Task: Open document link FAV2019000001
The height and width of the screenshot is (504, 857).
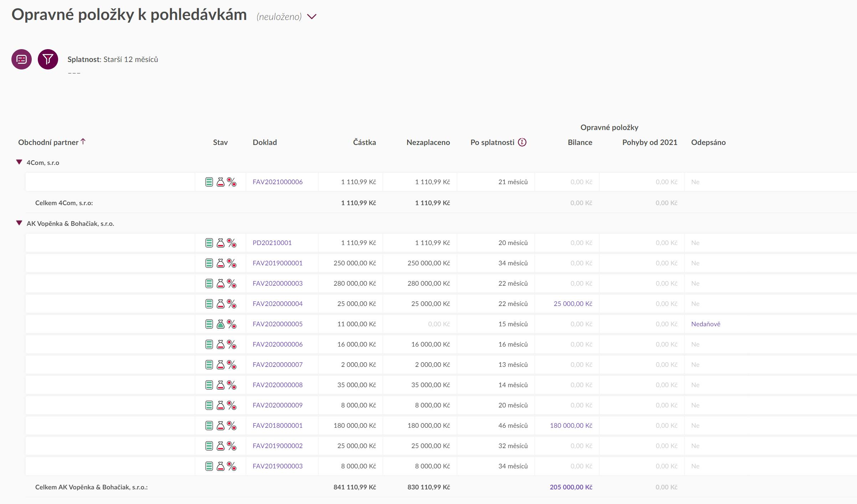Action: click(277, 263)
